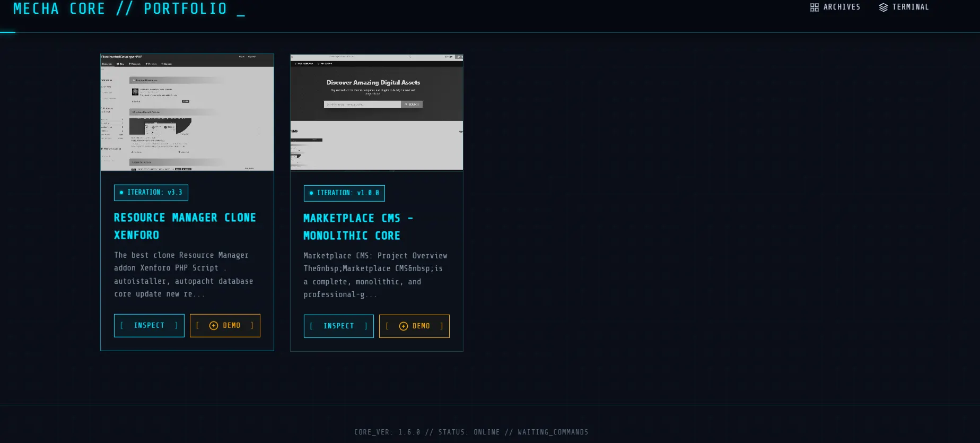Viewport: 980px width, 443px height.
Task: Click the Marketplace CMS Project Overview description
Action: pos(375,275)
